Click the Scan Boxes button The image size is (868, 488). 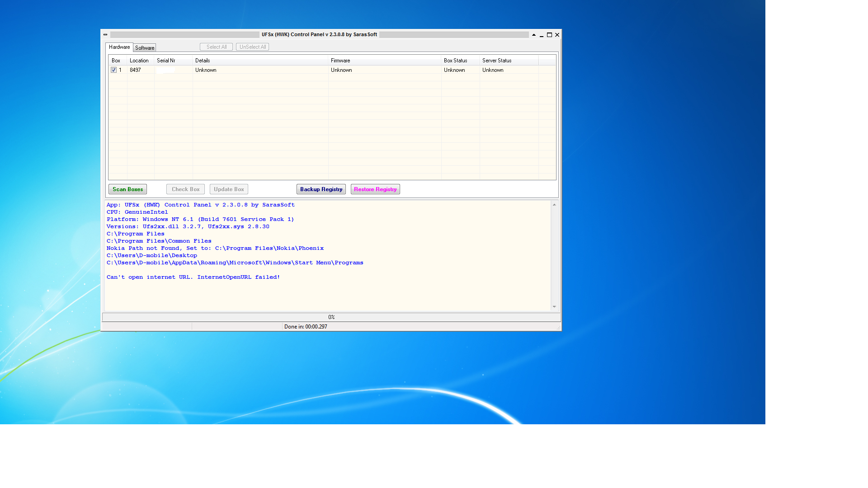click(x=128, y=189)
